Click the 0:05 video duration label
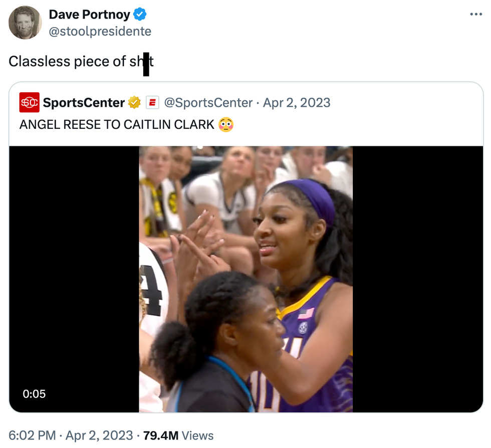 click(x=34, y=394)
